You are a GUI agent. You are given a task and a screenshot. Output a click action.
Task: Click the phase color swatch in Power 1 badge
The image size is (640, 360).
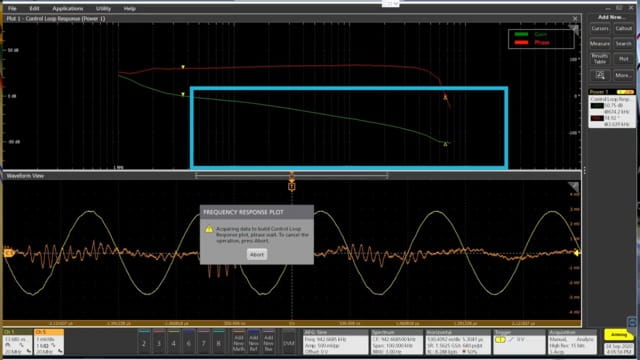(597, 118)
